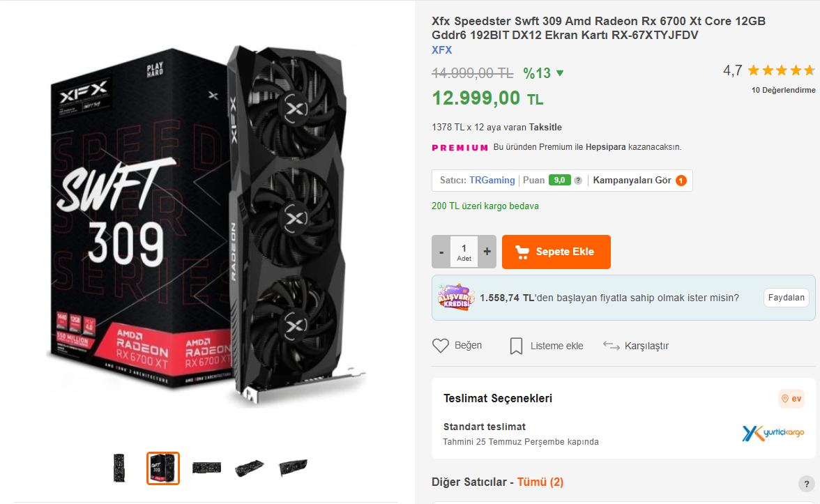Open the star rating reviews

(x=781, y=70)
